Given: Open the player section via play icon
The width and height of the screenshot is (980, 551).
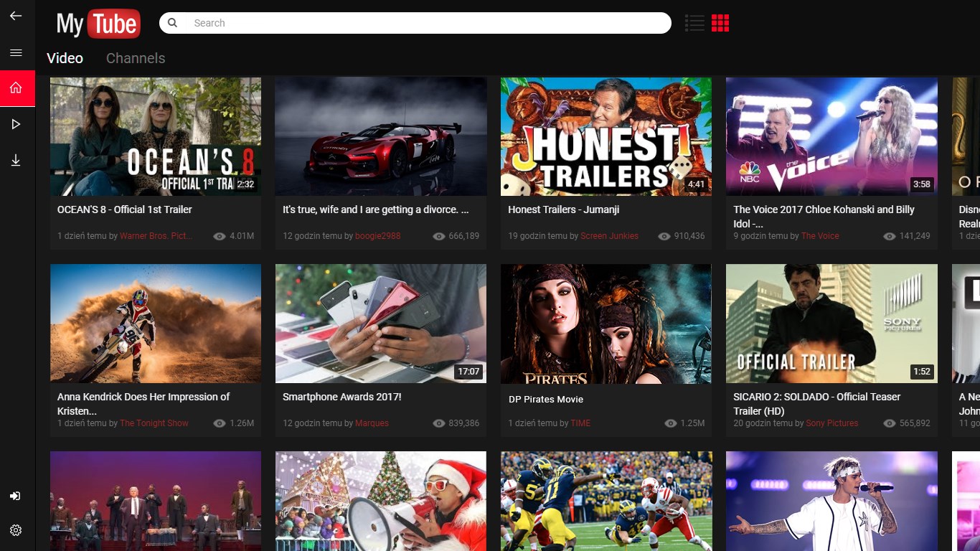Looking at the screenshot, I should coord(16,123).
